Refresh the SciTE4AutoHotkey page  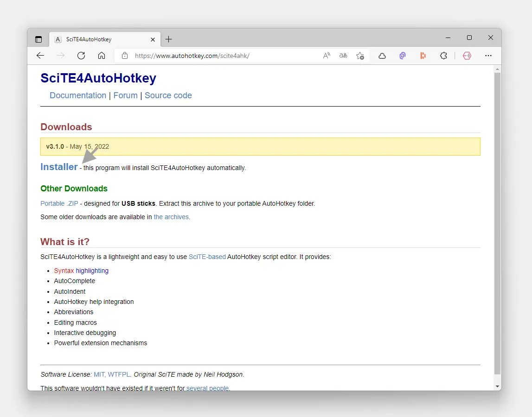(x=81, y=56)
